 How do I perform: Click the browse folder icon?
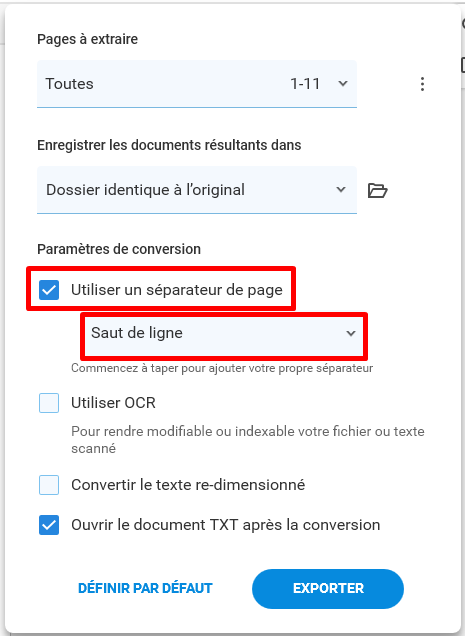[377, 190]
